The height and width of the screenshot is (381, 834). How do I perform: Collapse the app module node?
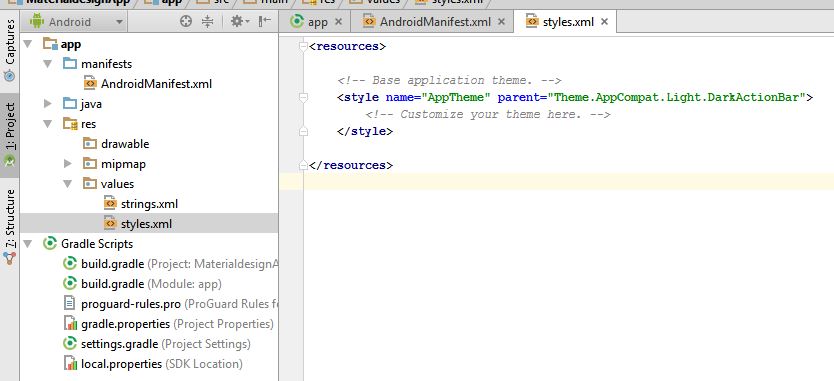point(28,44)
